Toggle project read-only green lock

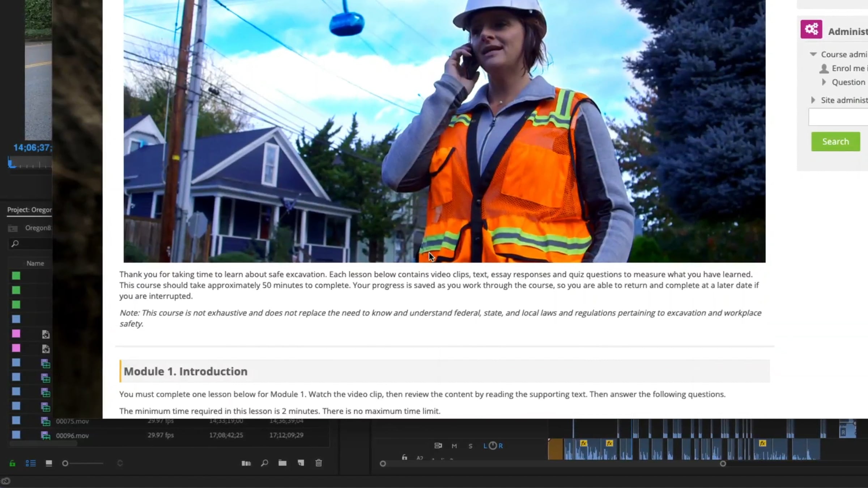tap(12, 463)
